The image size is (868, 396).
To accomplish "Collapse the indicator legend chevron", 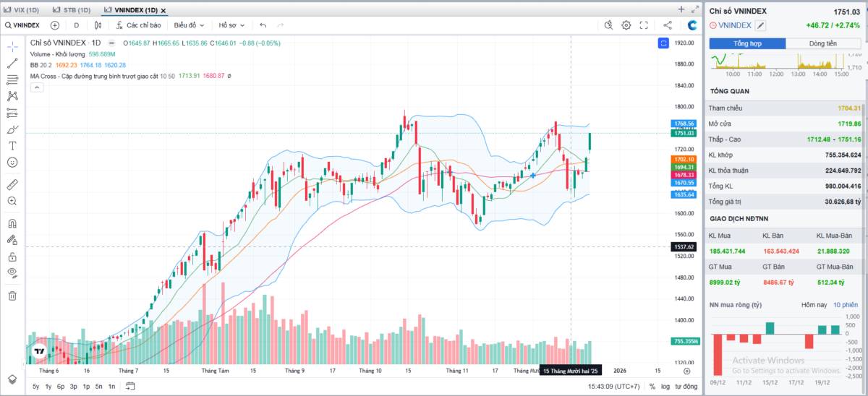I will 37,87.
